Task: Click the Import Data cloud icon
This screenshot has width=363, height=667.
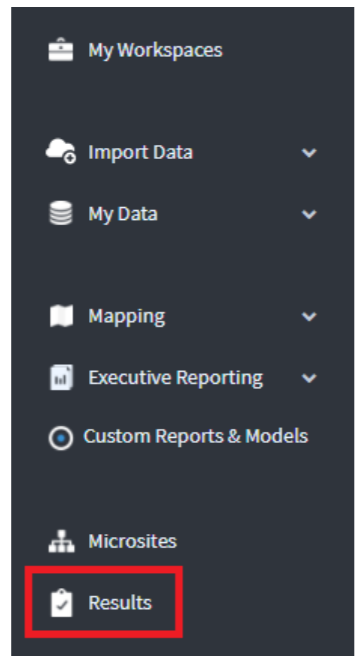Action: pos(61,151)
